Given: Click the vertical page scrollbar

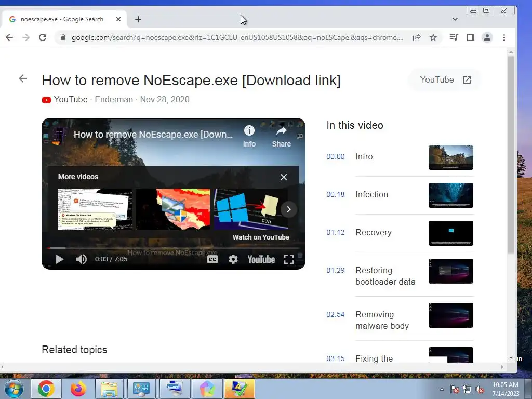Looking at the screenshot, I should point(511,154).
